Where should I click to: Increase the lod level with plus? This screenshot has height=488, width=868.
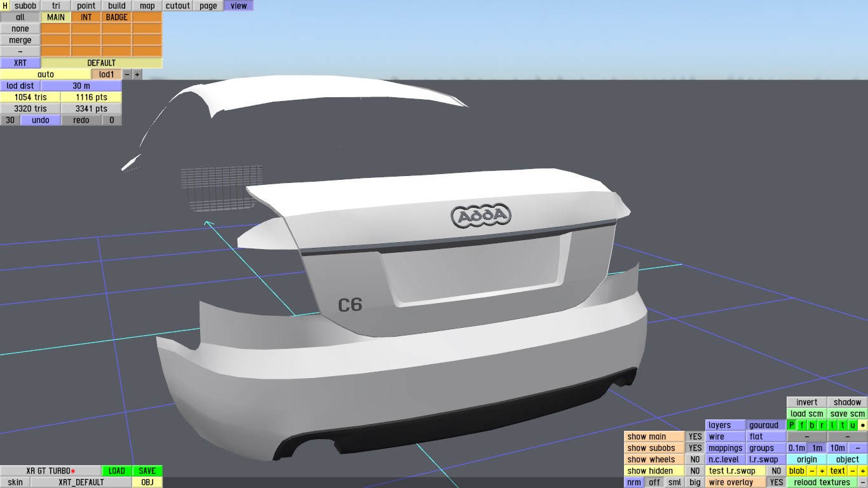(x=137, y=74)
